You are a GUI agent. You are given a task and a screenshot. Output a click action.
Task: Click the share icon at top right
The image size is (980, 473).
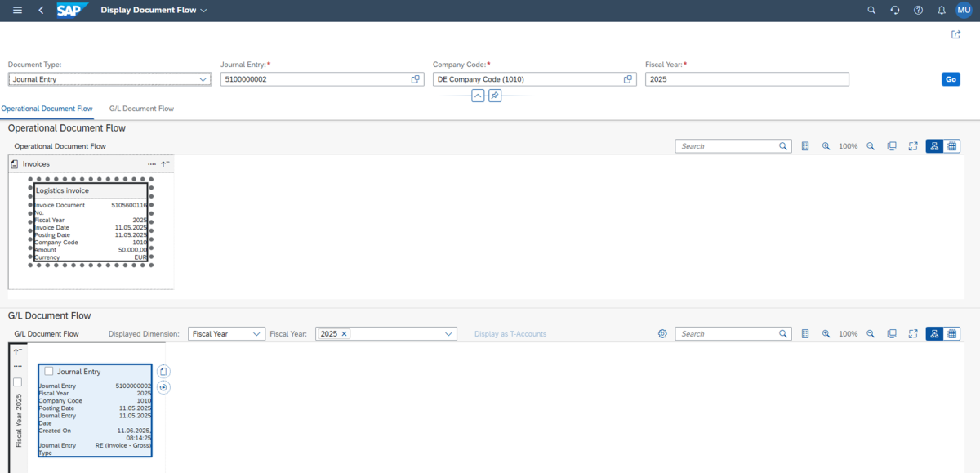click(x=955, y=34)
